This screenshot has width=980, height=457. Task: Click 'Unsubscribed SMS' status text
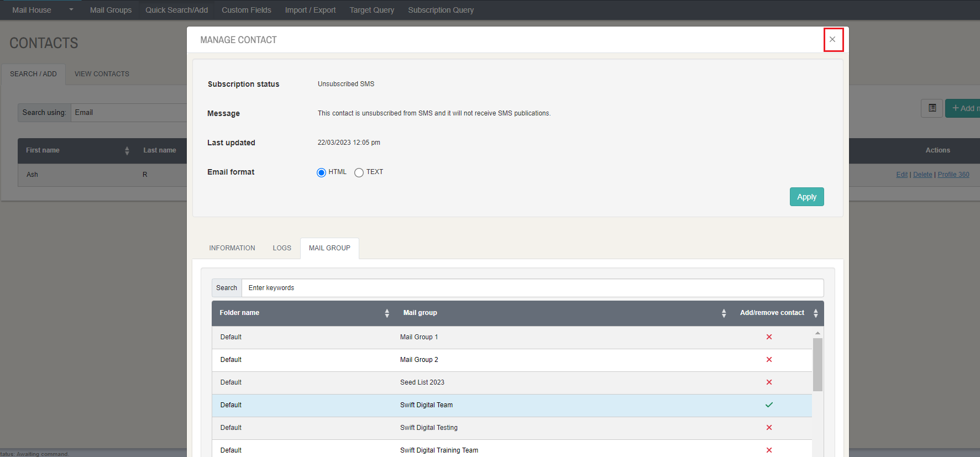click(346, 84)
